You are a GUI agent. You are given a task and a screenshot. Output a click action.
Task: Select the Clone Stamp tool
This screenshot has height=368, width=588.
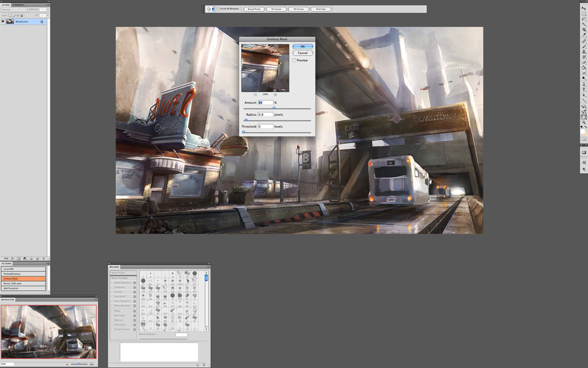pos(583,52)
